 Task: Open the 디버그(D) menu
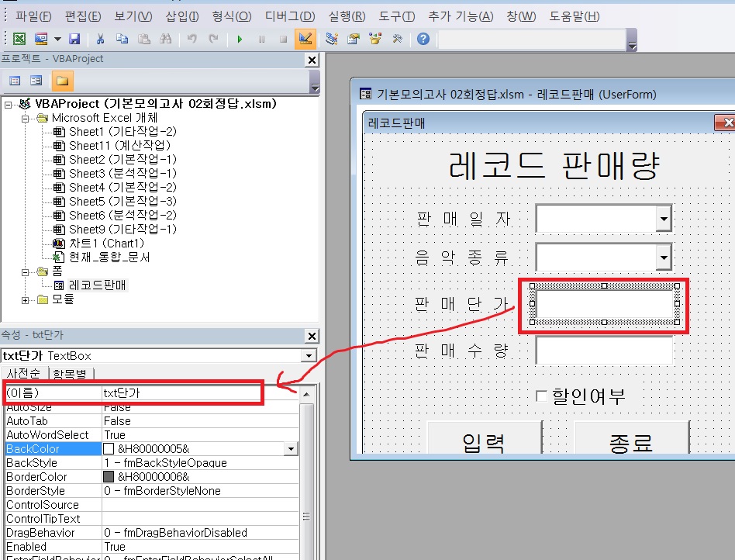click(x=289, y=16)
